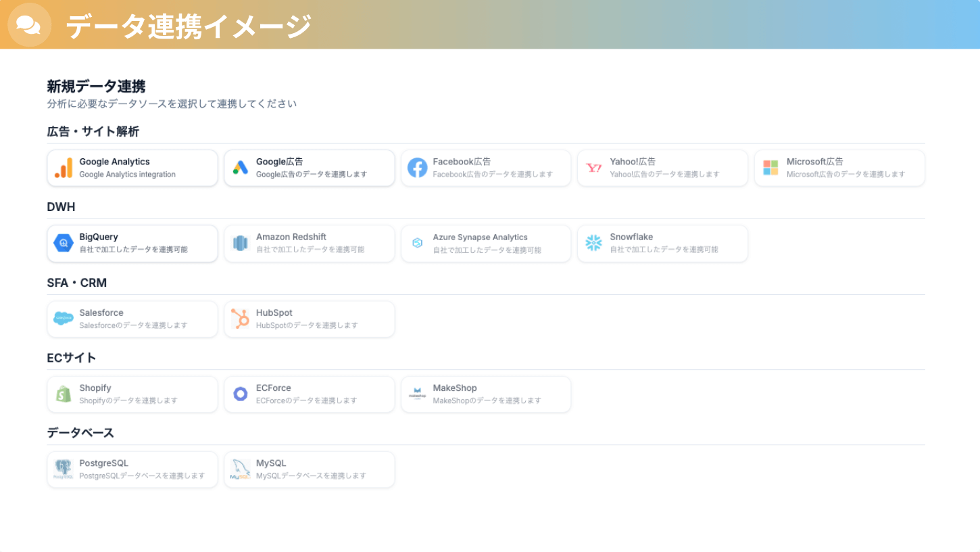Click the Microsoft four-square logo icon
The height and width of the screenshot is (552, 980).
click(x=770, y=168)
